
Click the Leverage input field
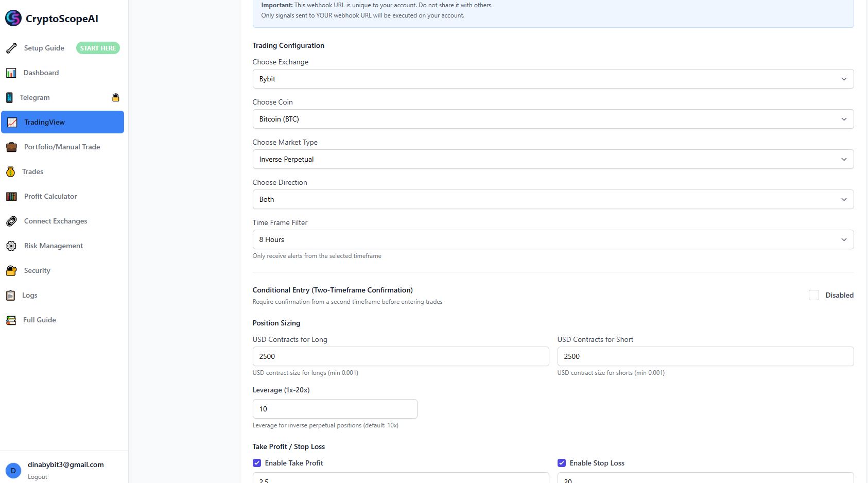pos(334,408)
